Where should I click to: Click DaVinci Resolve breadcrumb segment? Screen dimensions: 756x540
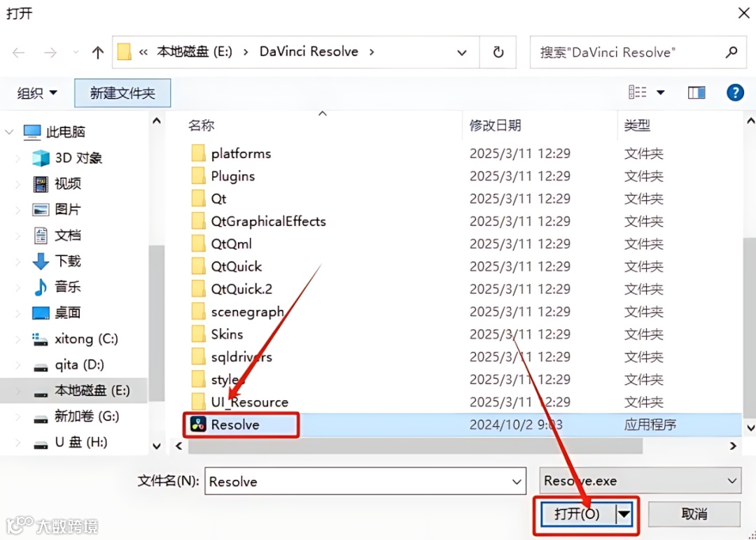pyautogui.click(x=309, y=52)
